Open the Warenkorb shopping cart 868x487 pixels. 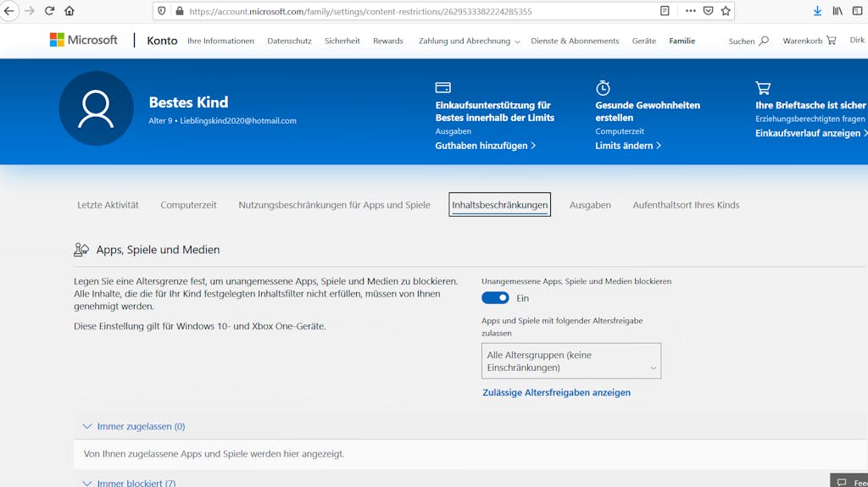810,41
